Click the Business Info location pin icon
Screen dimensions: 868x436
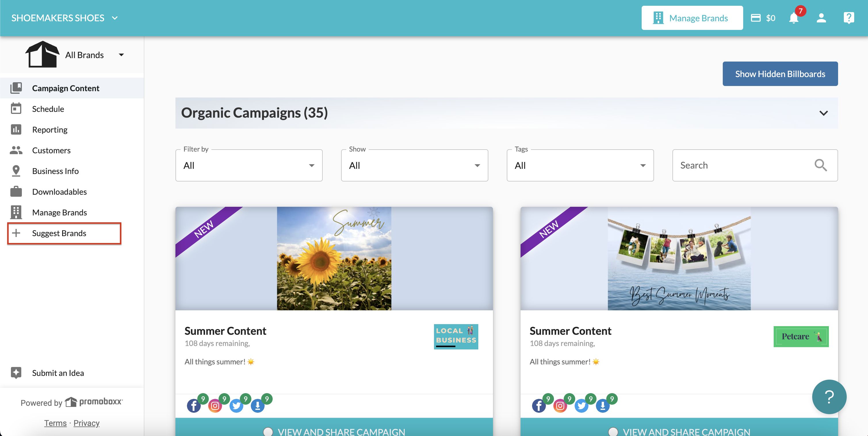coord(16,171)
